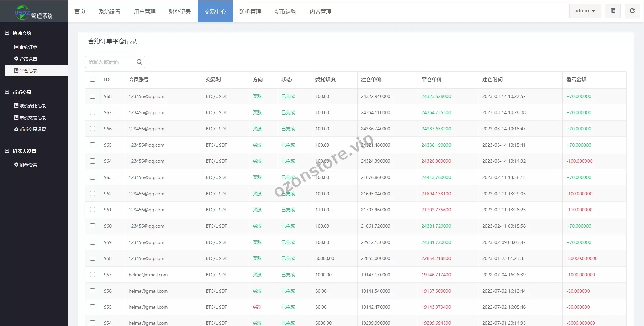Click the list icon beside 合约订单
The width and height of the screenshot is (644, 326).
click(16, 47)
